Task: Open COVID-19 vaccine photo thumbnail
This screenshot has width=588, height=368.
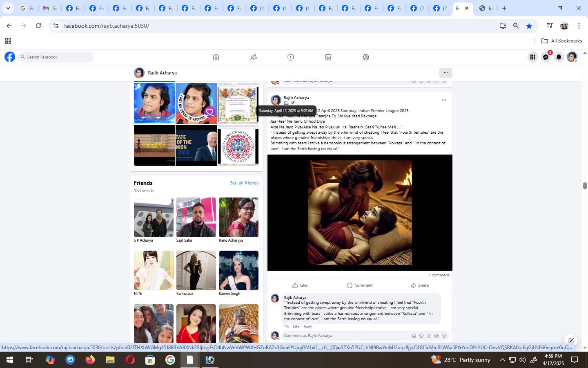Action: pos(196,103)
